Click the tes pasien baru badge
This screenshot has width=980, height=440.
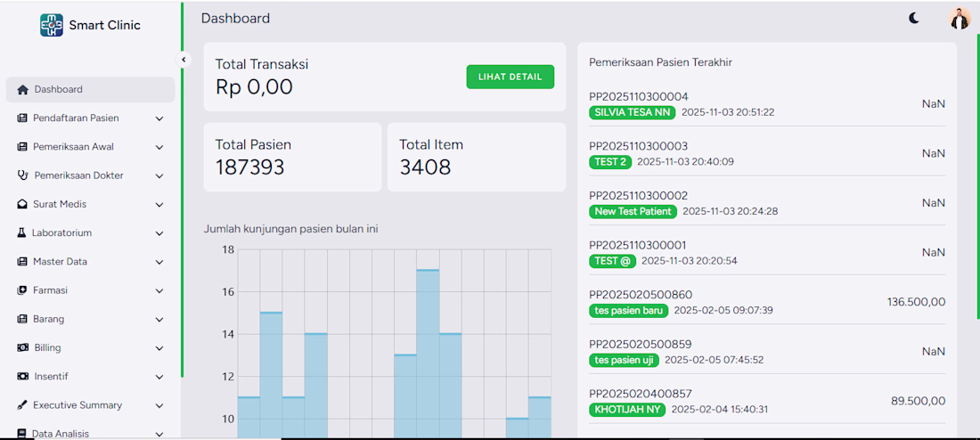pos(629,310)
